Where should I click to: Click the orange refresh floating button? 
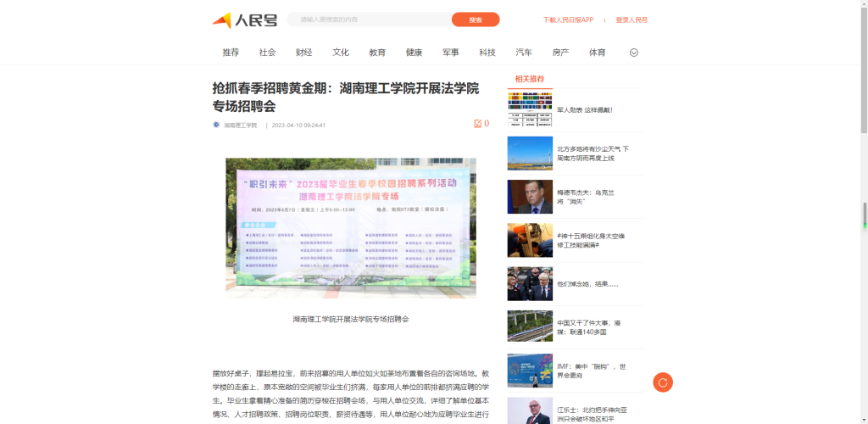pos(662,382)
